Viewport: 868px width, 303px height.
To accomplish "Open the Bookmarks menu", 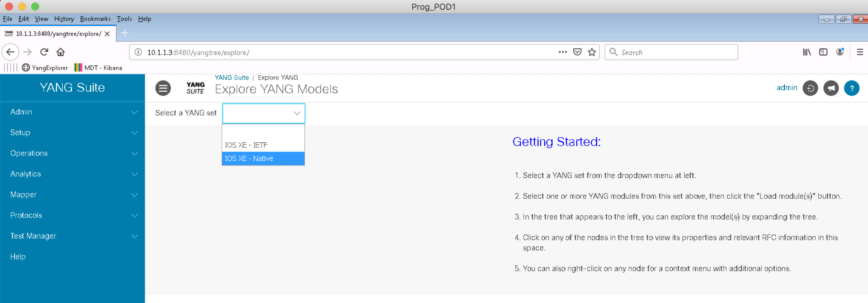I will (95, 19).
